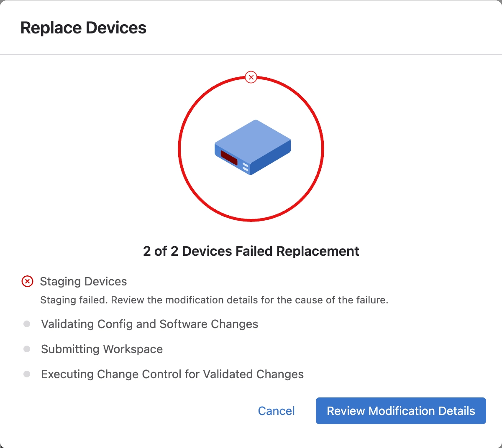Click the 2 of 2 Devices Failed heading

click(251, 251)
